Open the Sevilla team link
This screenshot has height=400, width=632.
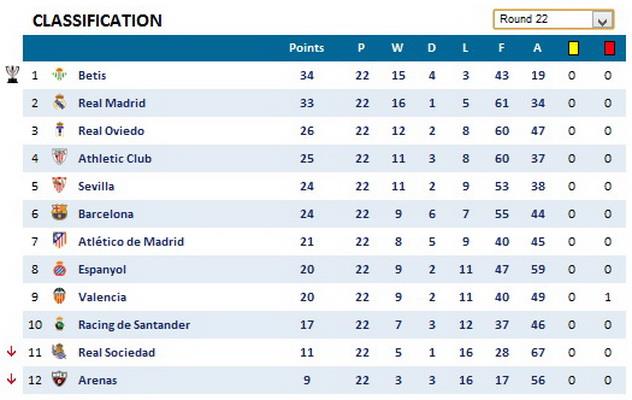tap(96, 186)
